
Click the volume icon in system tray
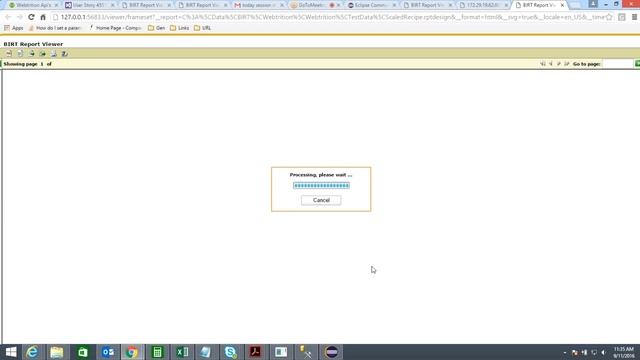point(604,353)
